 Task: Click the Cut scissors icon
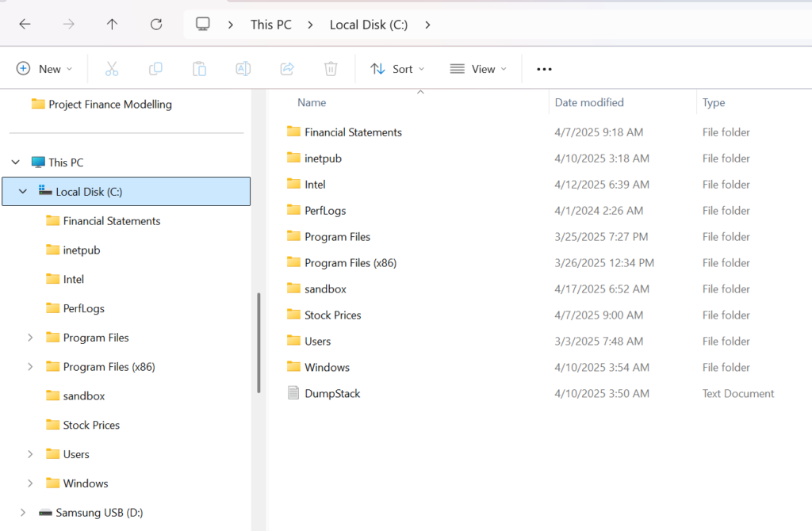[x=112, y=69]
